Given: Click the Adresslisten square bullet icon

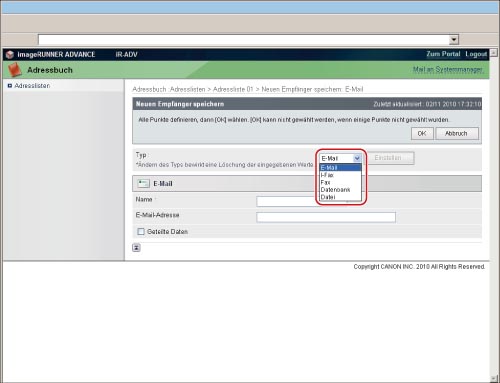Looking at the screenshot, I should 10,86.
